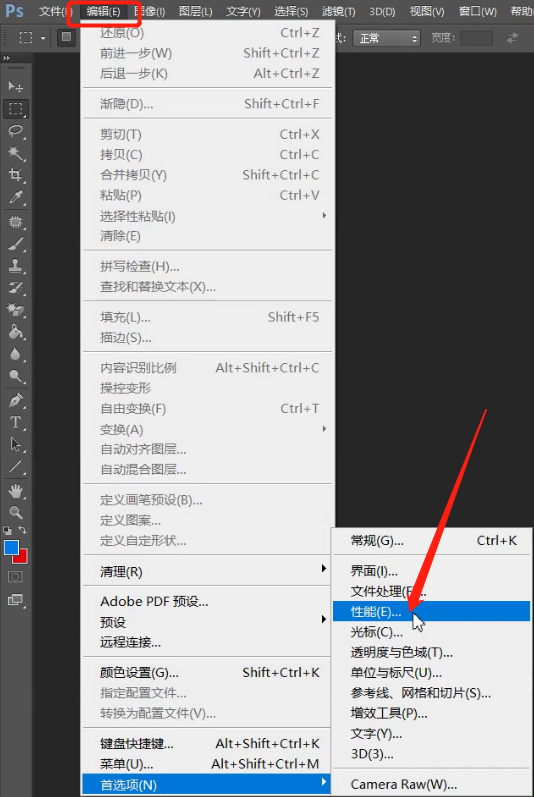
Task: Choose 常规(G)... preferences
Action: point(431,541)
